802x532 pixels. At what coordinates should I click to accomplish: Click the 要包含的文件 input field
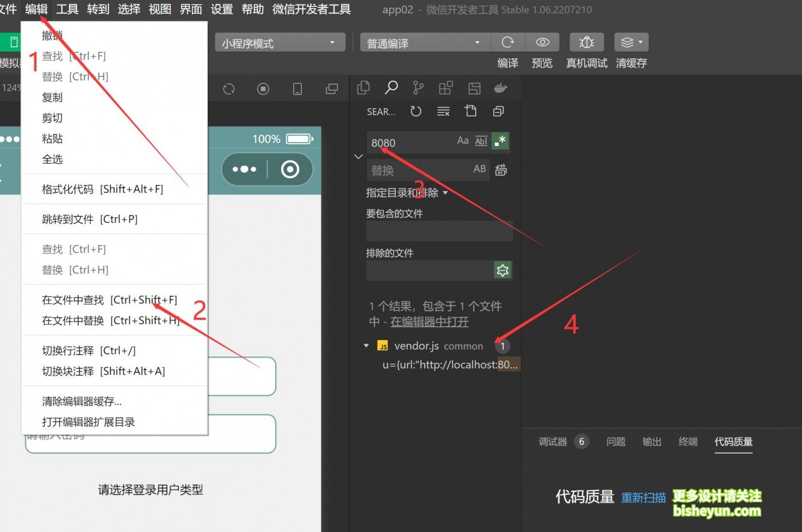tap(439, 231)
